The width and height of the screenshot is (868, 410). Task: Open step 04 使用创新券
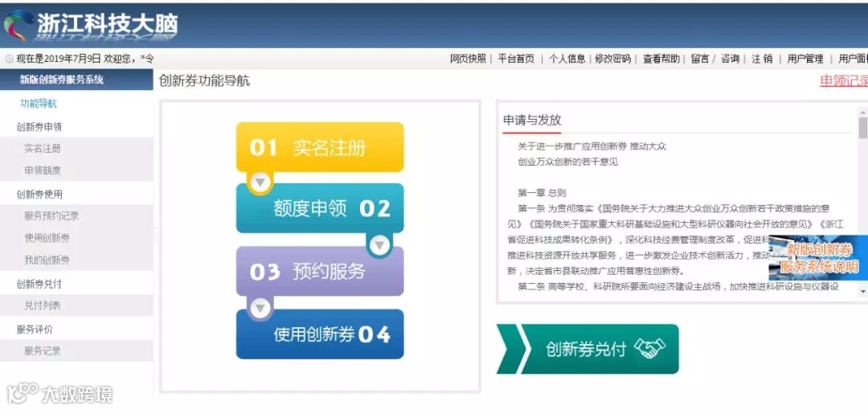point(320,334)
